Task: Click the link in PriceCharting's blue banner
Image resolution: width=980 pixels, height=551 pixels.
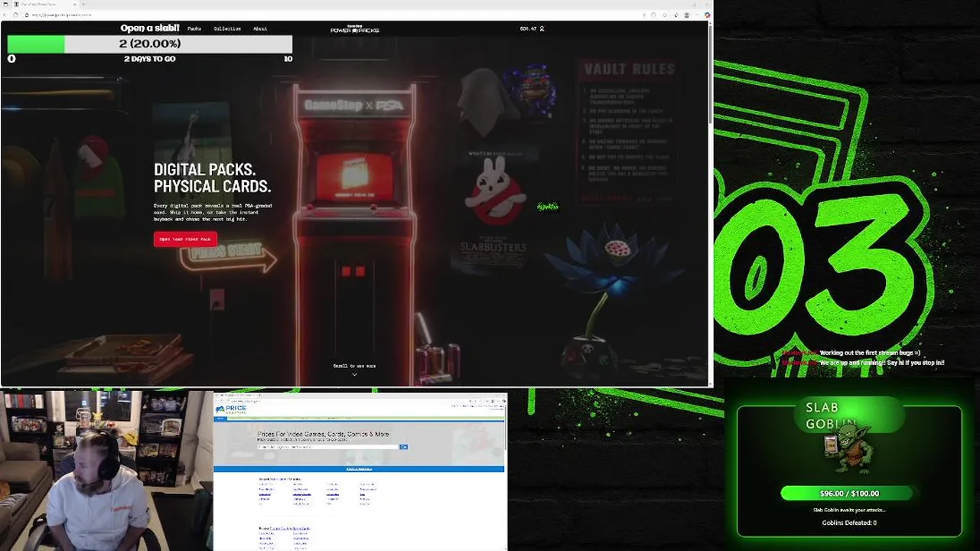Action: pyautogui.click(x=359, y=469)
